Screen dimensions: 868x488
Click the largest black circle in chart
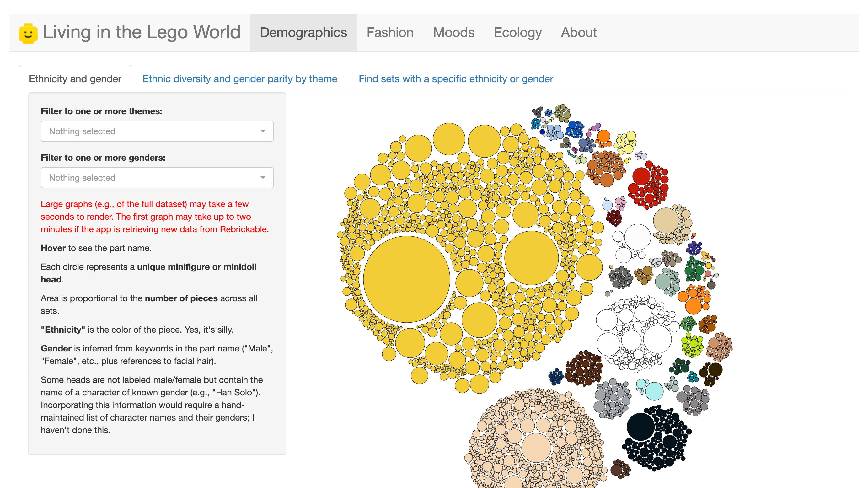(640, 426)
